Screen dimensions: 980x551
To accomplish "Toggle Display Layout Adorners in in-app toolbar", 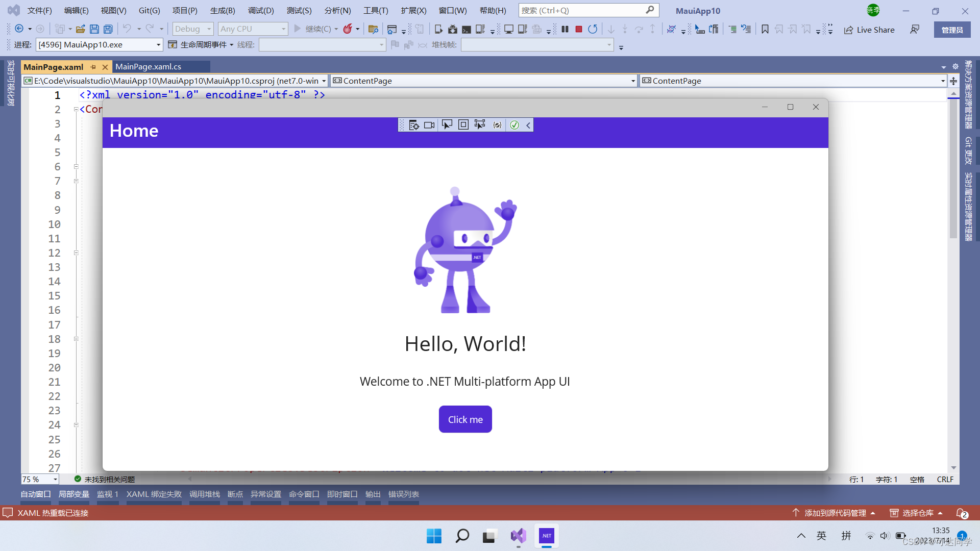I will tap(463, 125).
